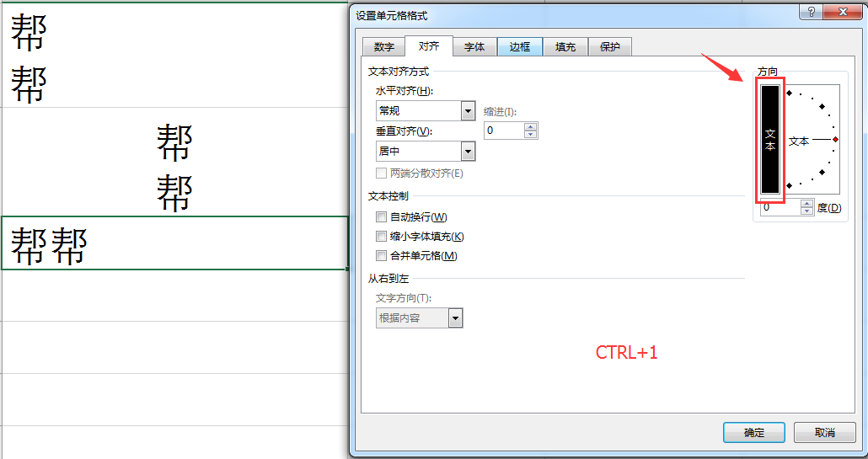Go to the 保护 tab
Screen dimensions: 868x459
tap(609, 47)
